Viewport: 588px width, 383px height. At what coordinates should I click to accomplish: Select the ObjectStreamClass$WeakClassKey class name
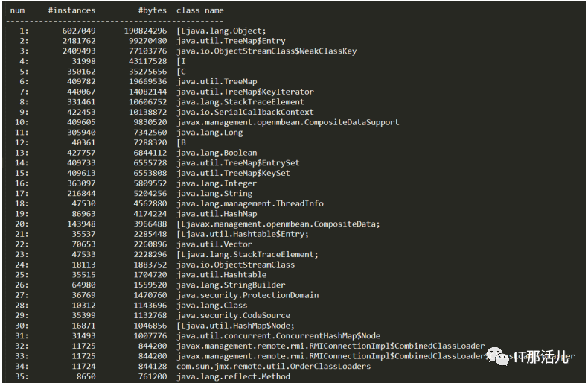tap(266, 51)
